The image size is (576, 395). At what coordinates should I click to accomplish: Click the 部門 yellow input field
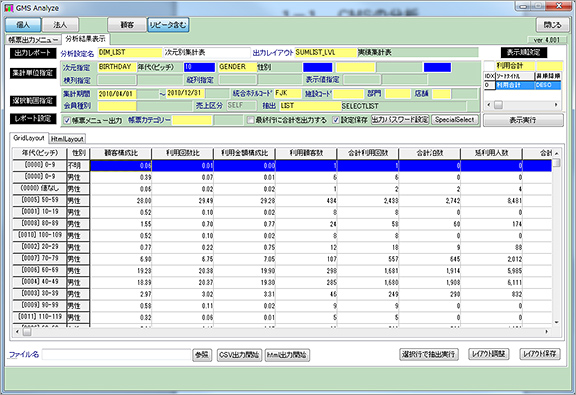(x=398, y=94)
